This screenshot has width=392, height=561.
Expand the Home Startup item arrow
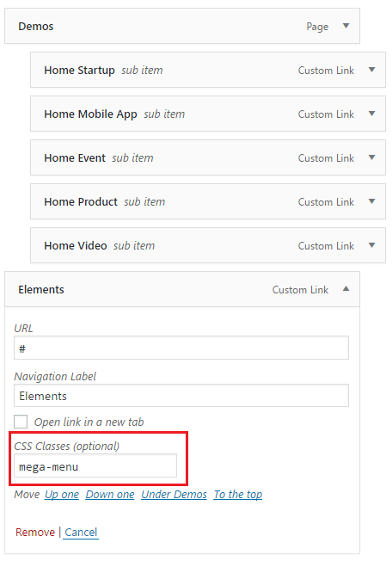[x=371, y=70]
